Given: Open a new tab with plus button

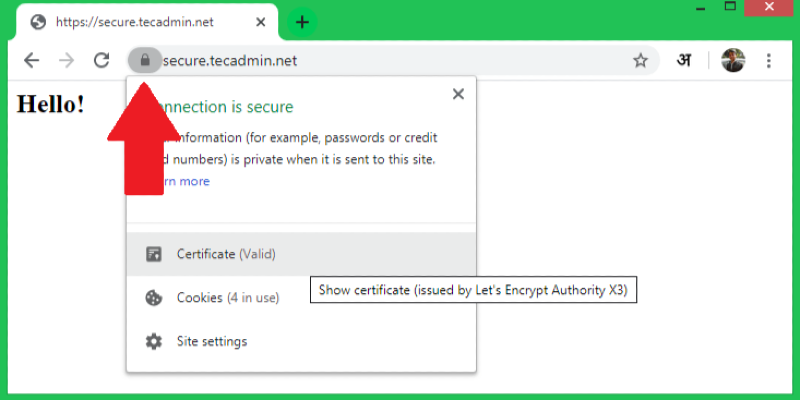Looking at the screenshot, I should [x=302, y=22].
